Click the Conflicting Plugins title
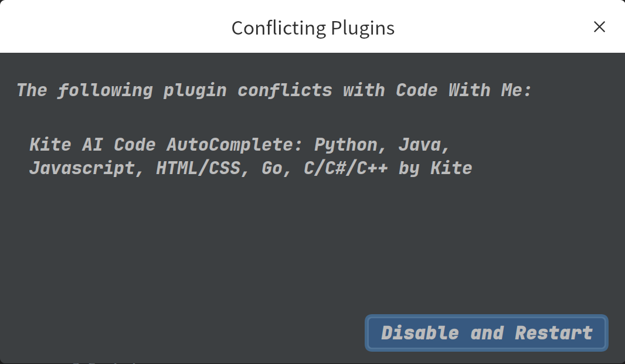This screenshot has width=625, height=364. coord(312,27)
